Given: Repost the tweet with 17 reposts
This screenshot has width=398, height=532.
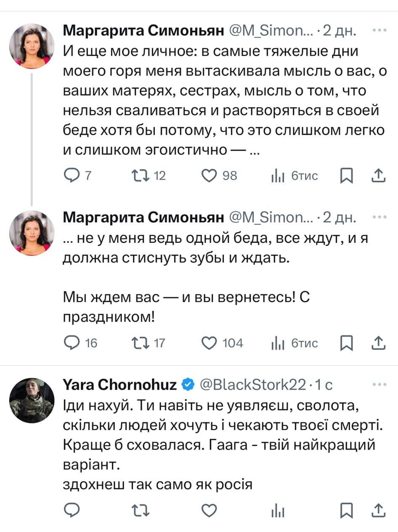Looking at the screenshot, I should (x=138, y=343).
